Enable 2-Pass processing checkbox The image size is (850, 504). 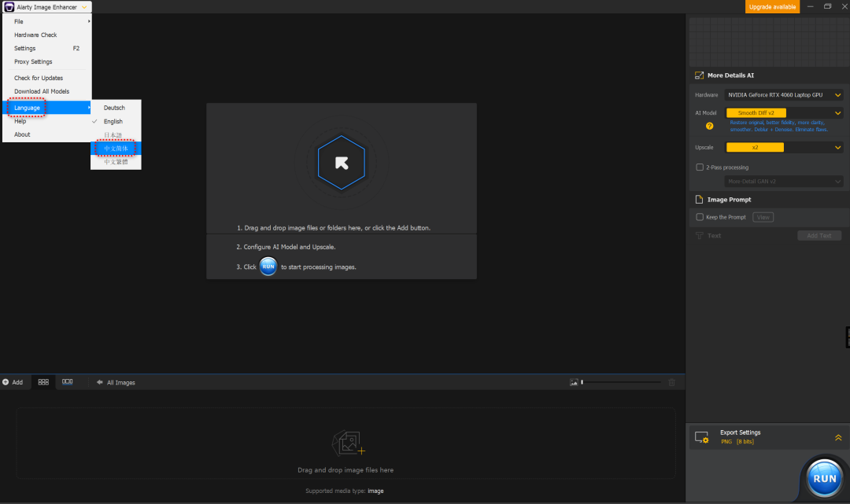(x=700, y=167)
